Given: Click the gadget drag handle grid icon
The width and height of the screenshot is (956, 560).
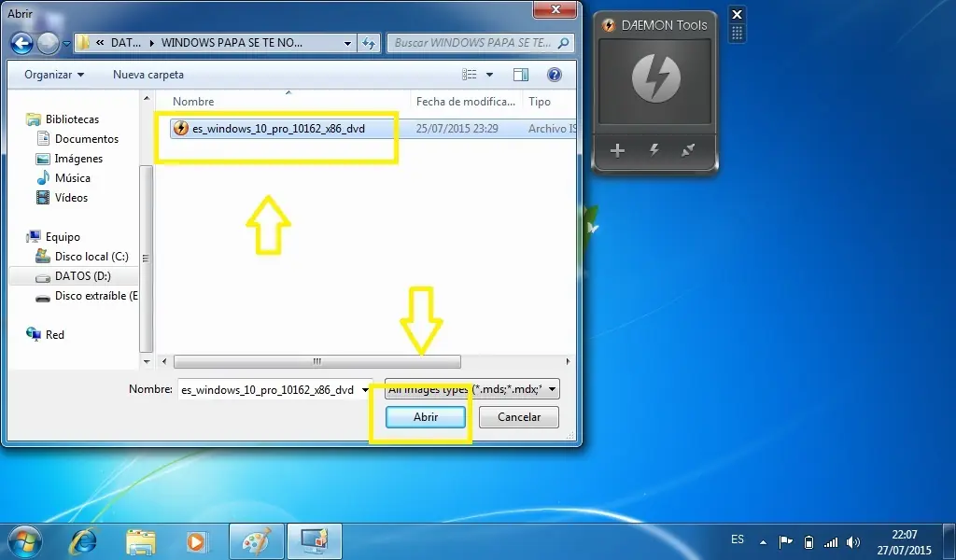Looking at the screenshot, I should [x=738, y=33].
